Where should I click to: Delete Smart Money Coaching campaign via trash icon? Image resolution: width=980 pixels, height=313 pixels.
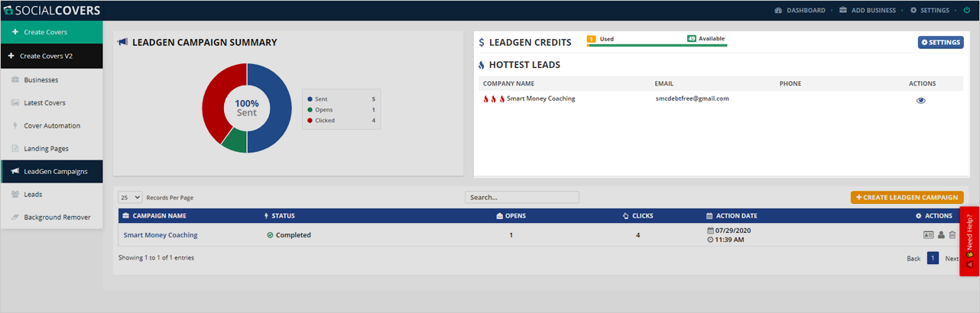point(952,235)
